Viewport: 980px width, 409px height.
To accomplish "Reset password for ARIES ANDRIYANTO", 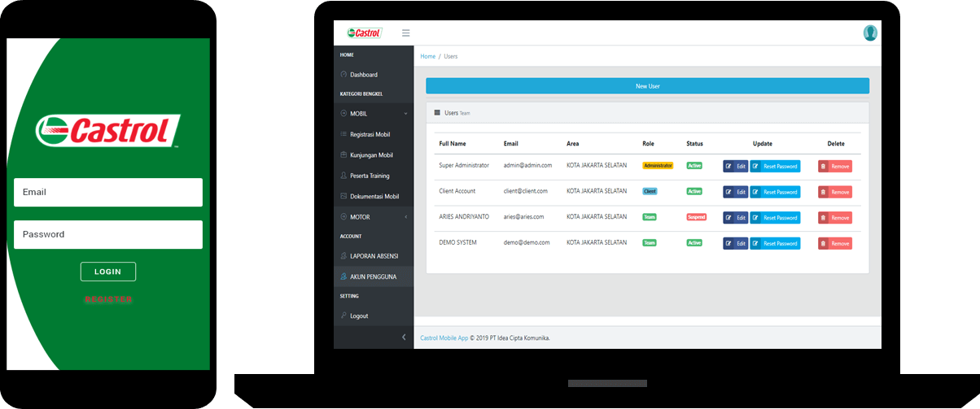I will coord(775,218).
